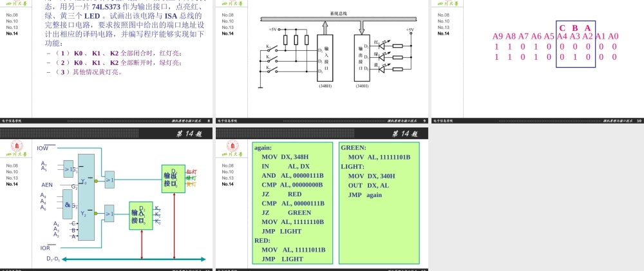Open No.13 link on the address table slide
This screenshot has height=271, width=644.
click(444, 27)
